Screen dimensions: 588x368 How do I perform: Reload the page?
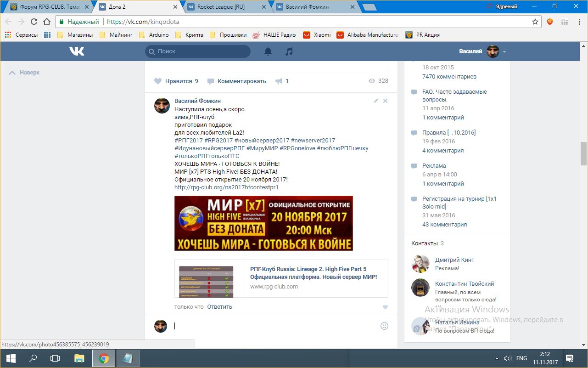click(34, 22)
